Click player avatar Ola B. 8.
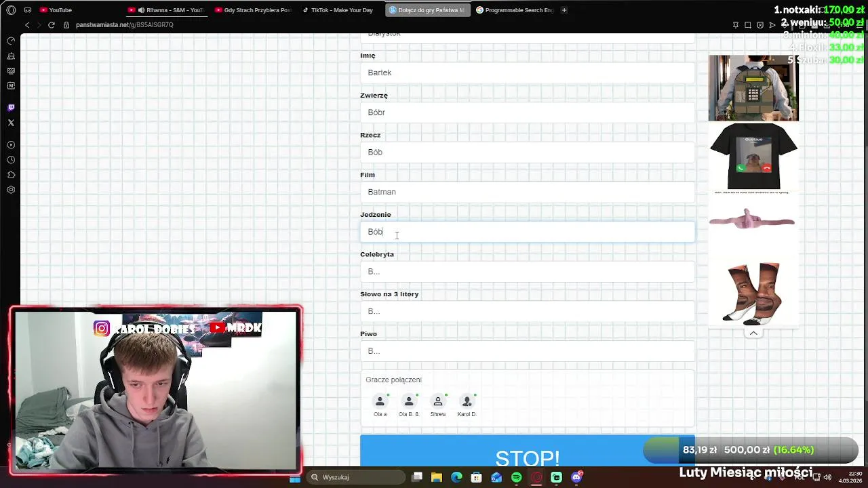The width and height of the screenshot is (868, 488). click(x=409, y=402)
